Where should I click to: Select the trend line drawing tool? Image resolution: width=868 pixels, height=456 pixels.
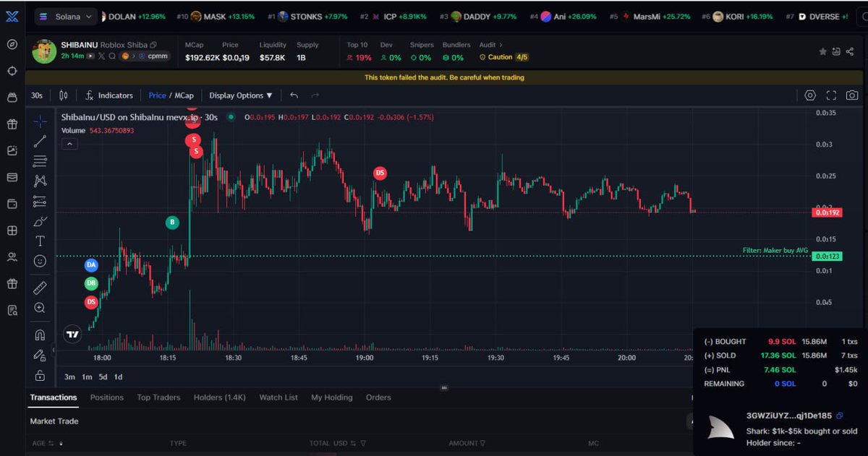(41, 141)
